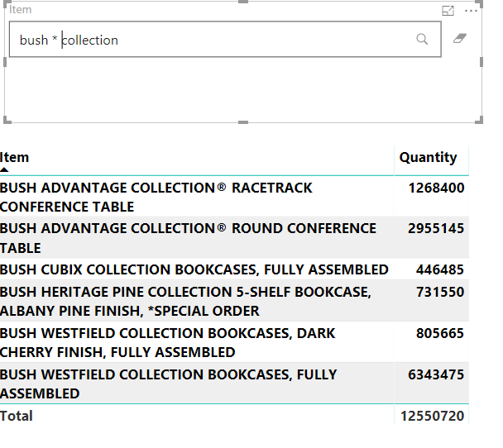Select the Racetrack Conference Table row

tap(156, 197)
